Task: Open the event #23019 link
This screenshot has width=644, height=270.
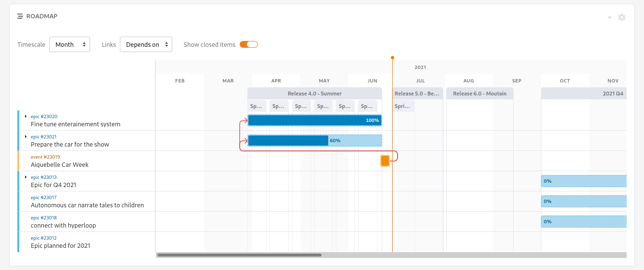Action: coord(45,157)
